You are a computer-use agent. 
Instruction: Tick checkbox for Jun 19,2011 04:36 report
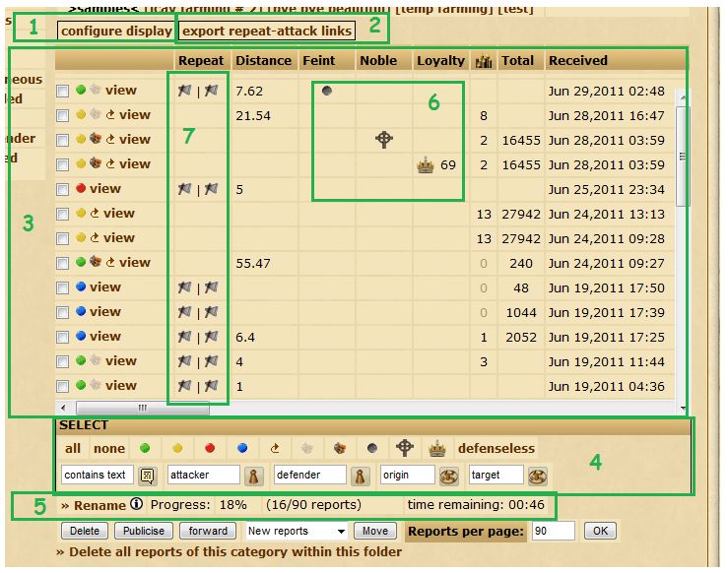[x=62, y=386]
